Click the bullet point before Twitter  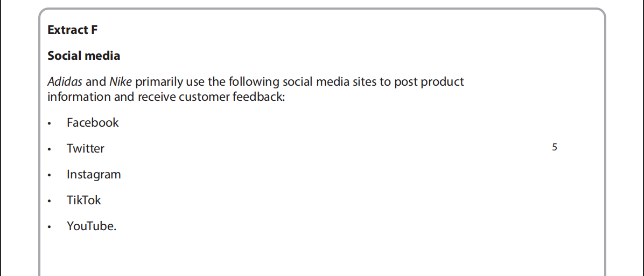click(x=50, y=150)
